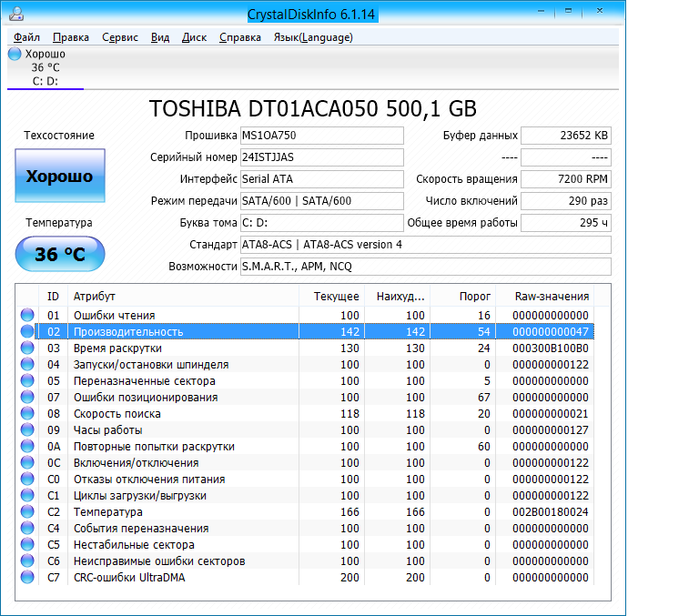Click the status orb for 08 Скорость поиска
Viewport: 699px width, 616px height.
pyautogui.click(x=27, y=413)
